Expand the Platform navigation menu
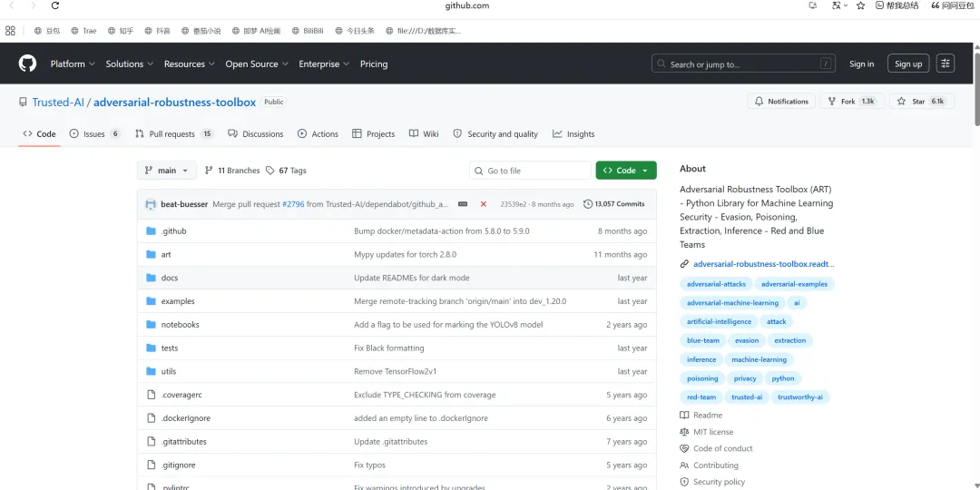The image size is (980, 490). point(73,64)
